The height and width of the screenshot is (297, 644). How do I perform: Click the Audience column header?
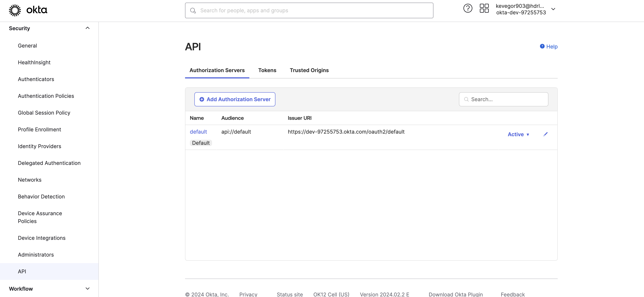click(232, 118)
